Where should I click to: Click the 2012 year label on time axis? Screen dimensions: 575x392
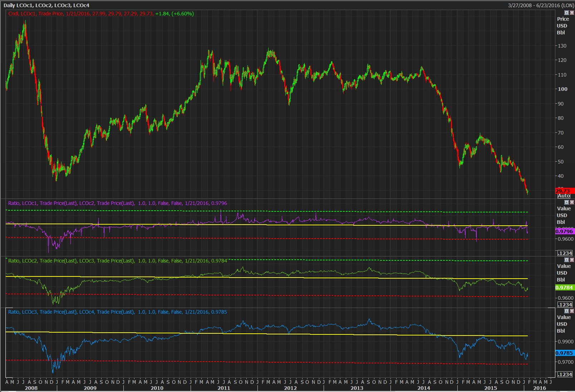click(x=290, y=388)
